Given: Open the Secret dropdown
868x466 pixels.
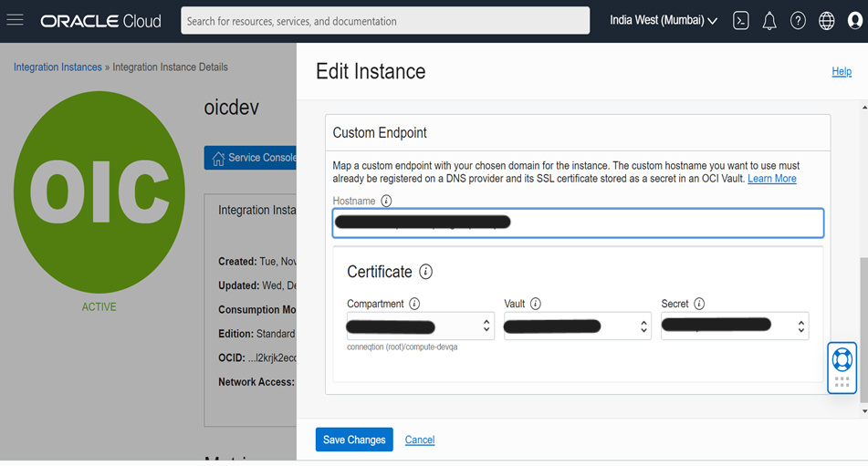Looking at the screenshot, I should (x=735, y=326).
